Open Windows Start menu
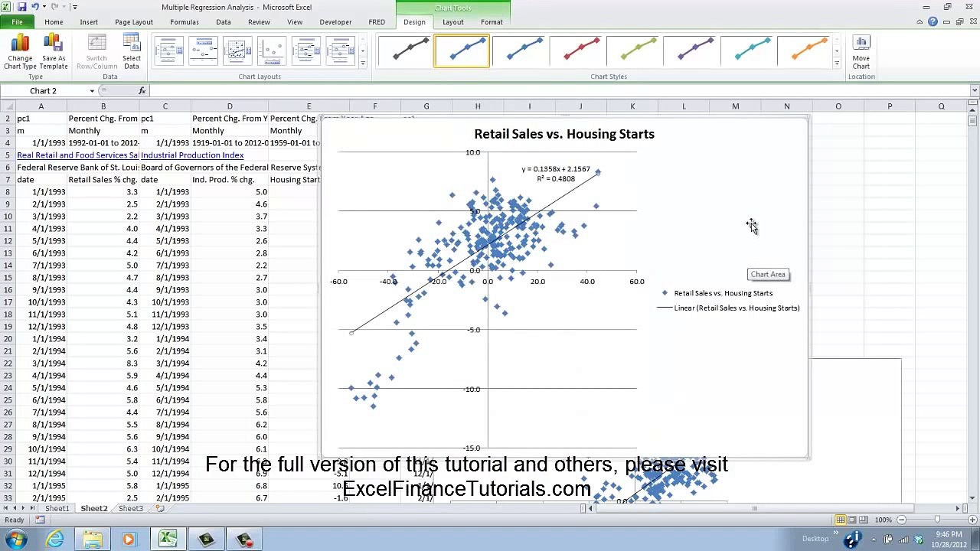The image size is (980, 551). point(16,540)
